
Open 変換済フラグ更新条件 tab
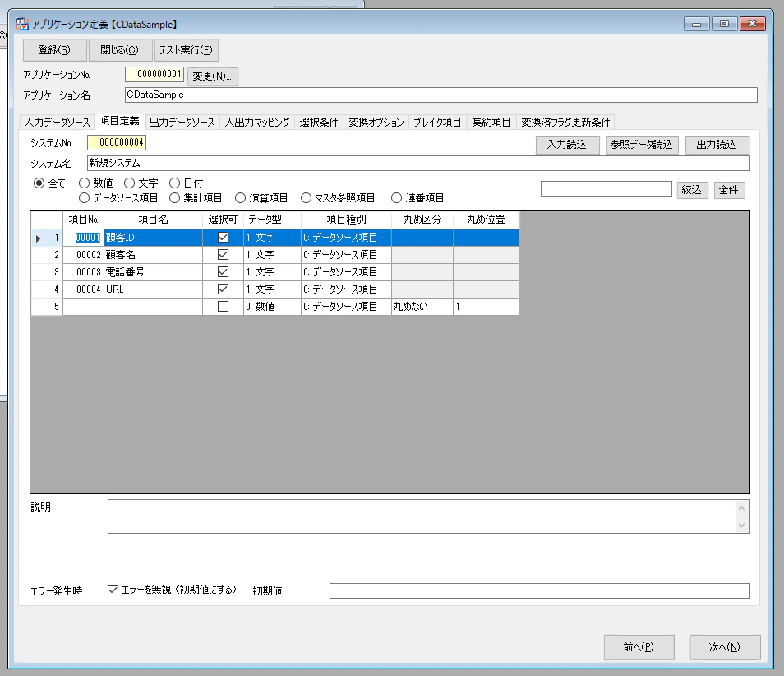[566, 122]
